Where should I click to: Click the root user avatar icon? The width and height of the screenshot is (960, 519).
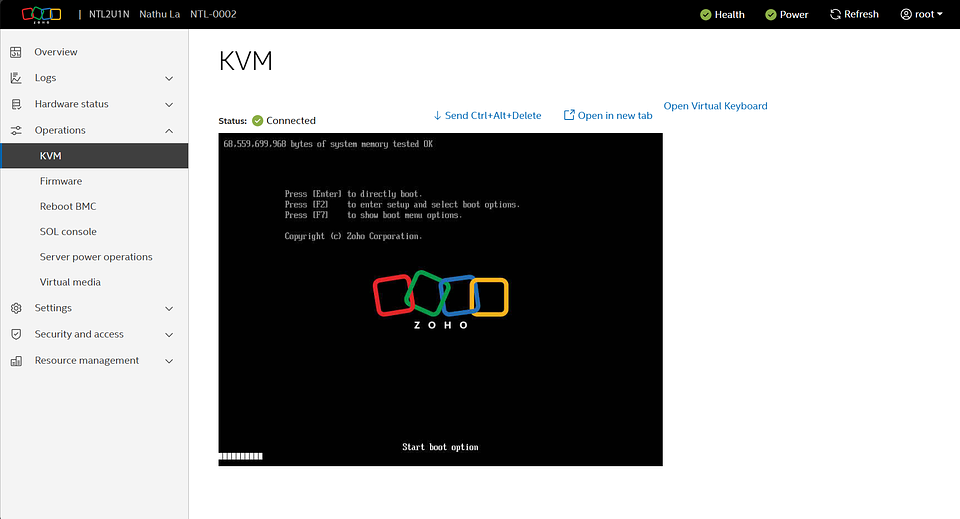pos(906,14)
